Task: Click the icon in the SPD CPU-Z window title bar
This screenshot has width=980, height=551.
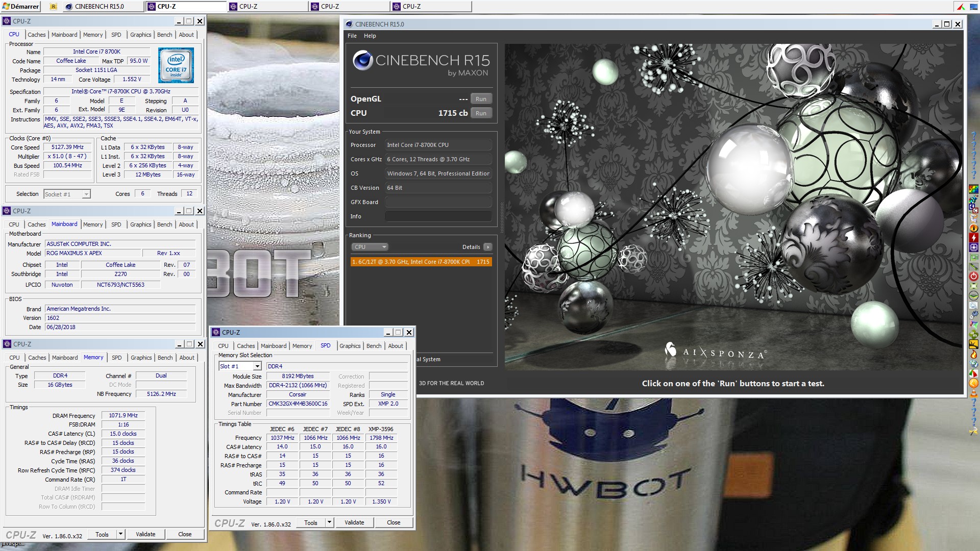Action: tap(216, 332)
